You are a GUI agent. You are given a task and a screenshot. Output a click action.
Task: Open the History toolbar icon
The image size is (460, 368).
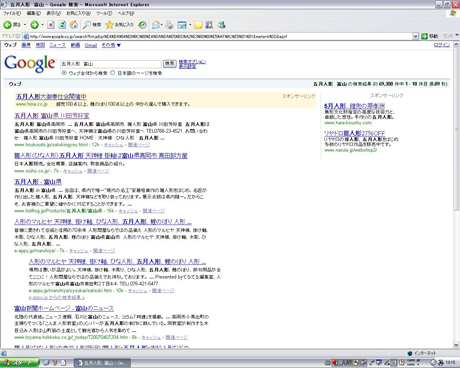tap(142, 25)
